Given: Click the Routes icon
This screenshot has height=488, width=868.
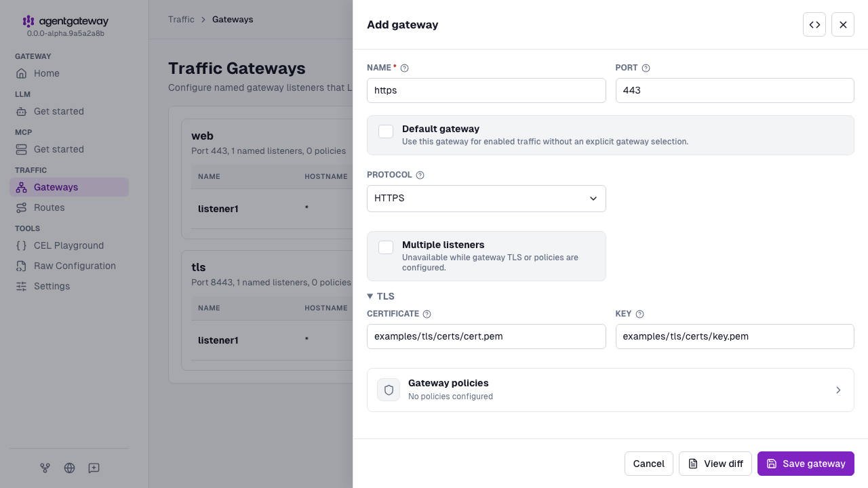Looking at the screenshot, I should click(x=22, y=207).
